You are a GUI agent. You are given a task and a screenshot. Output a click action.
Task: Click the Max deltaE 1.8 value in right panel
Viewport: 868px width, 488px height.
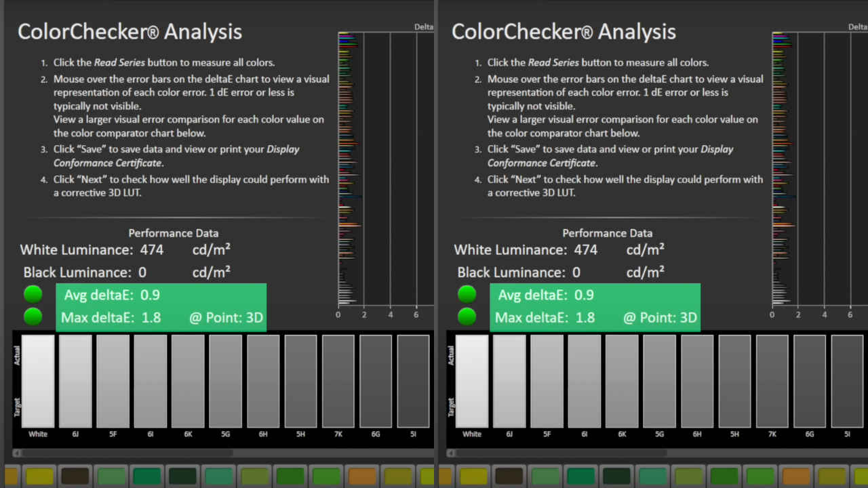pyautogui.click(x=585, y=318)
